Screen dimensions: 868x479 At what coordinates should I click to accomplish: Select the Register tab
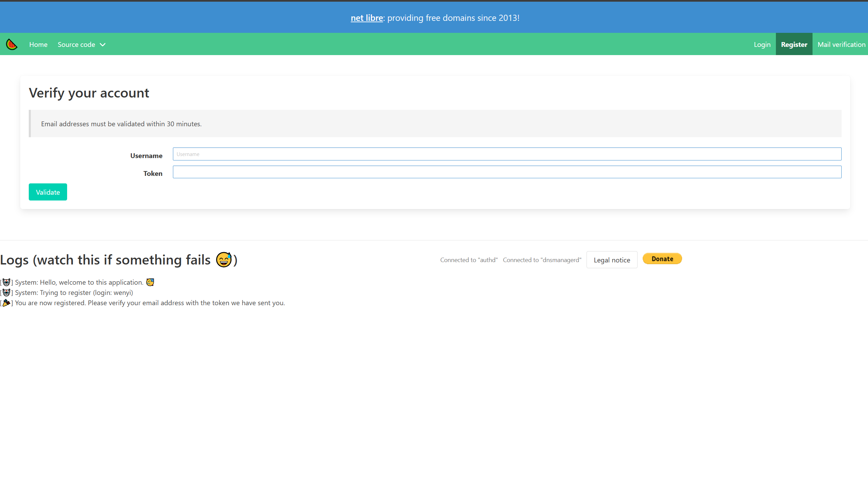(x=794, y=44)
